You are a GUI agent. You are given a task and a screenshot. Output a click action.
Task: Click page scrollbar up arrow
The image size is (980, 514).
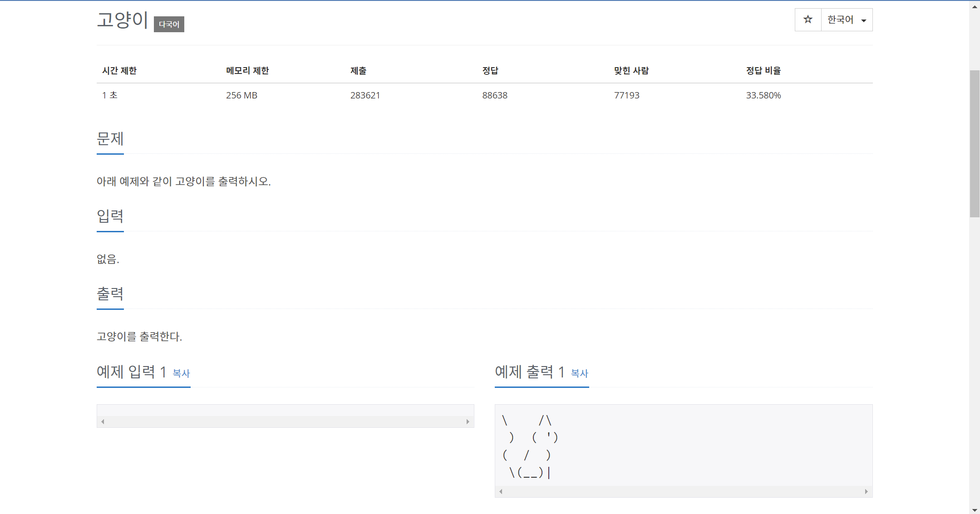(975, 6)
